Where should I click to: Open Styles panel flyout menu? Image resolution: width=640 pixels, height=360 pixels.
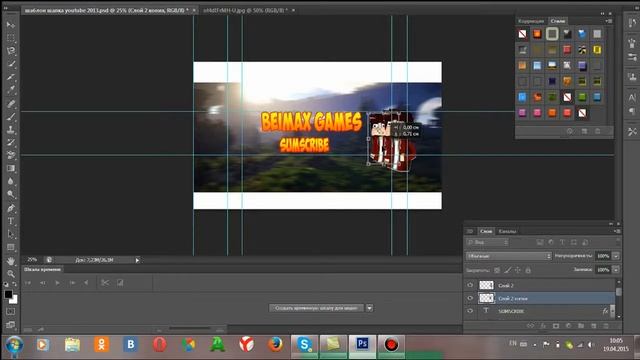click(x=609, y=21)
